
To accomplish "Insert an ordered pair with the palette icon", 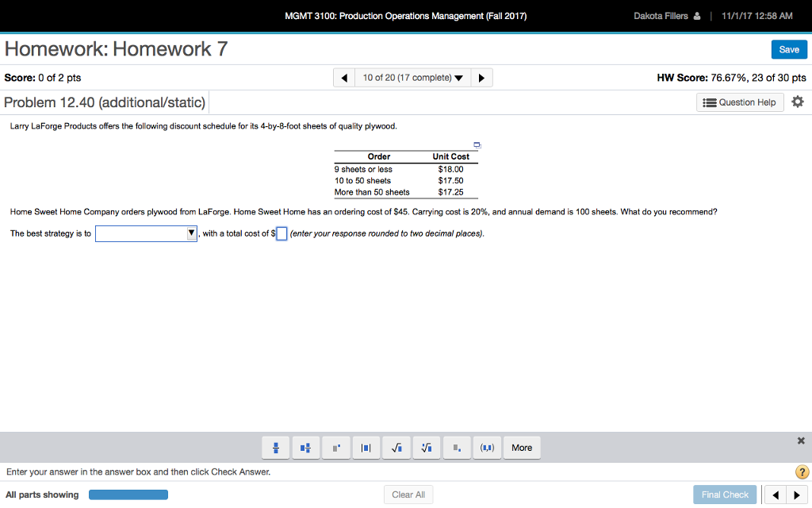I will [486, 447].
